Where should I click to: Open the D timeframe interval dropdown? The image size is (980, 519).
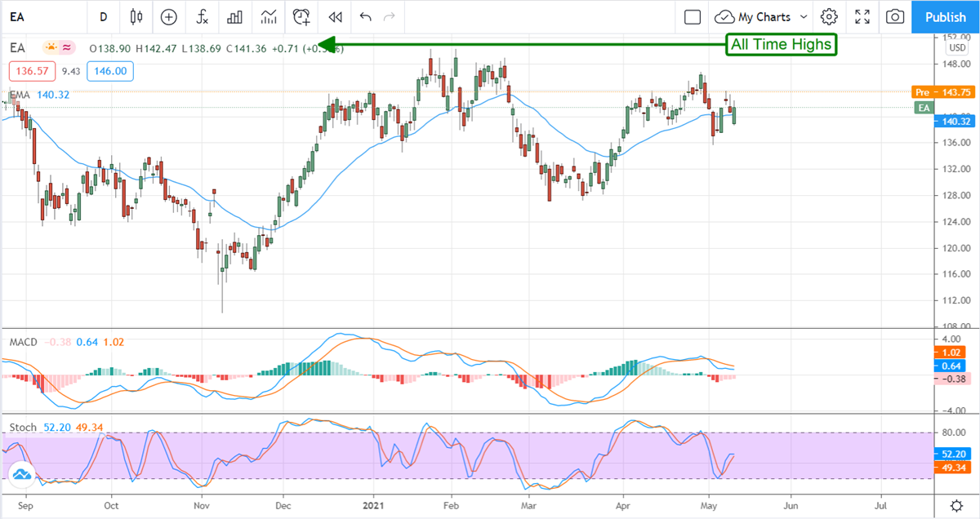pyautogui.click(x=103, y=16)
